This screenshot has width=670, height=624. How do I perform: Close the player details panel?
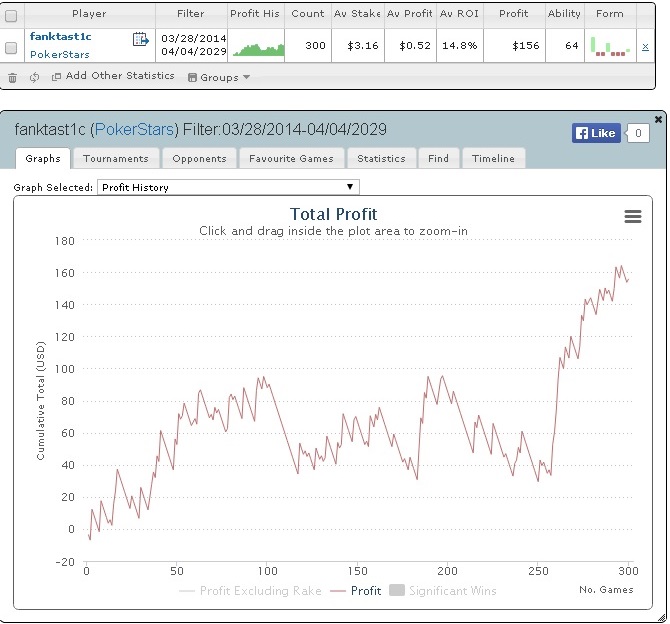[x=658, y=120]
